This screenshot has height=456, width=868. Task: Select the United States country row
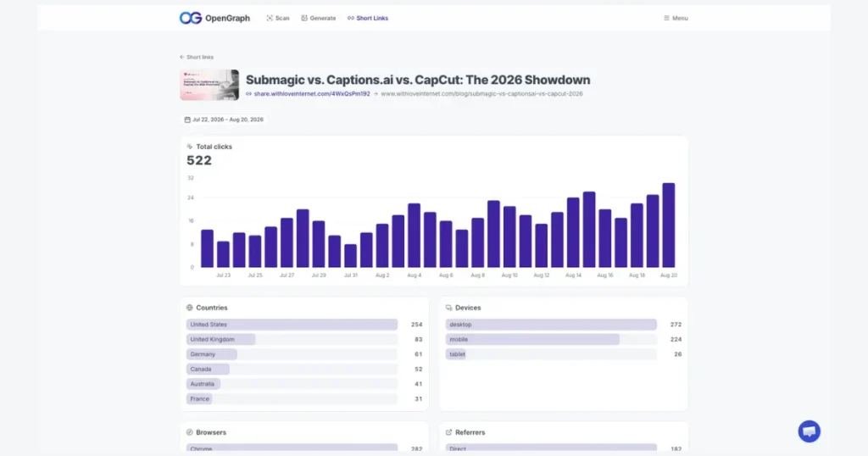point(304,325)
